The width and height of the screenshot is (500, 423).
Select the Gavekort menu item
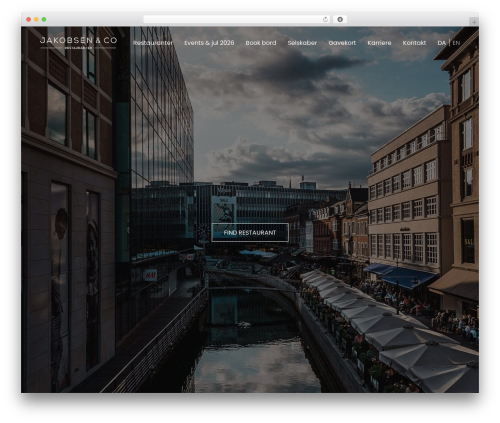point(342,43)
